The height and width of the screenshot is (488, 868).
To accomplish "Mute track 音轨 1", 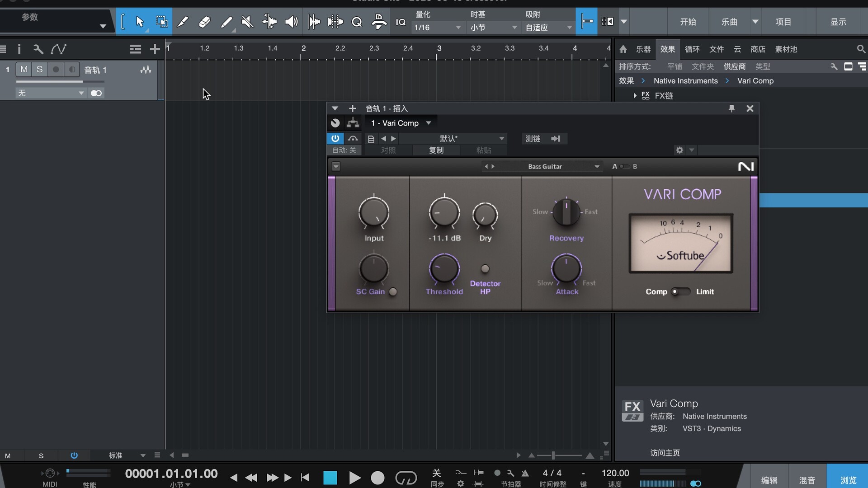I will (x=24, y=70).
